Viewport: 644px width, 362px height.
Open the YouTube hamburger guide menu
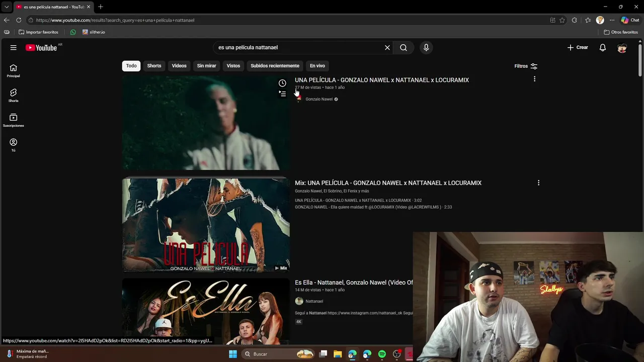tap(14, 47)
